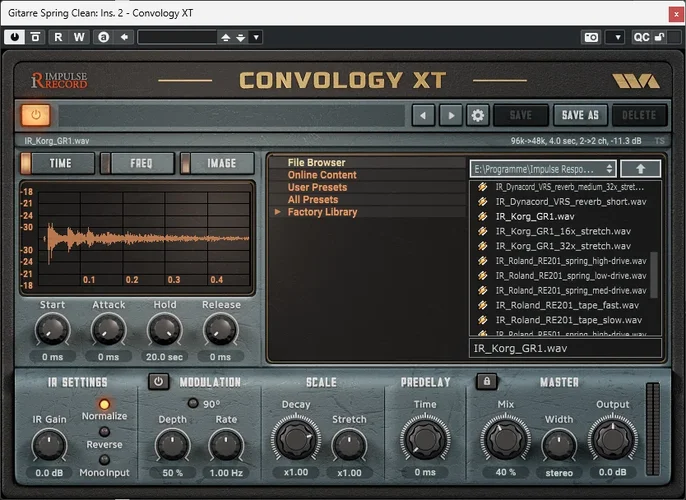The image size is (686, 500).
Task: Go to previous preset arrow
Action: pos(424,116)
